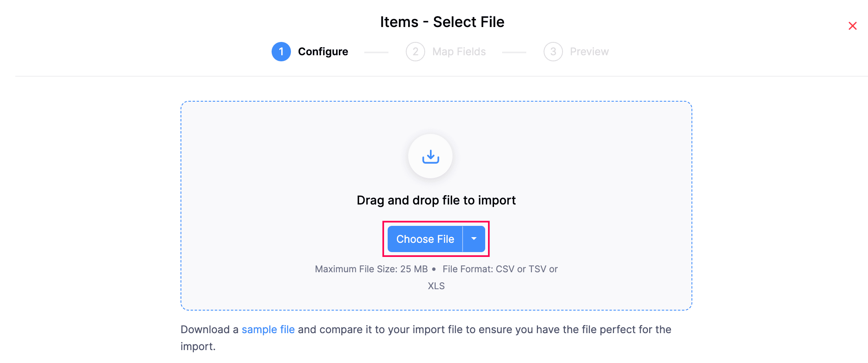The width and height of the screenshot is (868, 363).
Task: Select the grey circle next to Map Fields
Action: [x=415, y=52]
